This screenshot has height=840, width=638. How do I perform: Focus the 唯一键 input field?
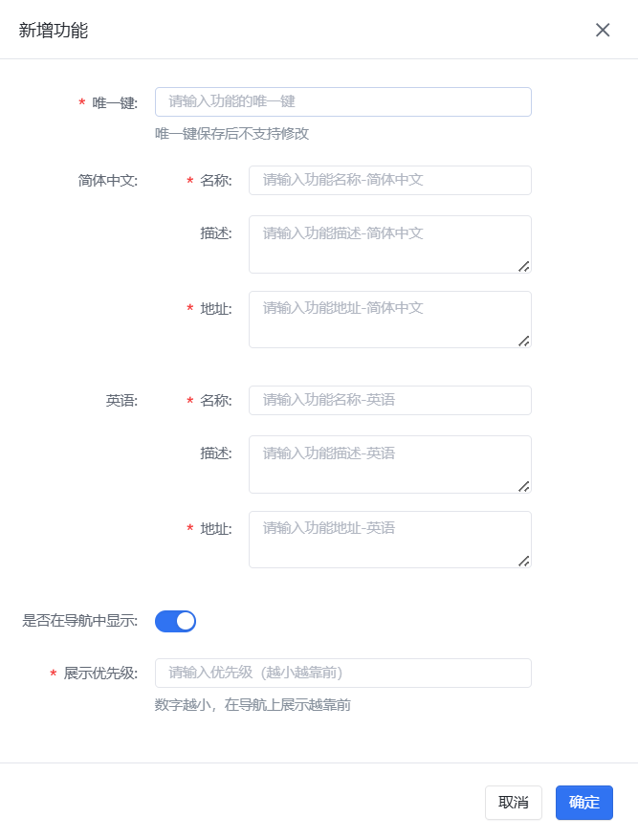pyautogui.click(x=342, y=102)
